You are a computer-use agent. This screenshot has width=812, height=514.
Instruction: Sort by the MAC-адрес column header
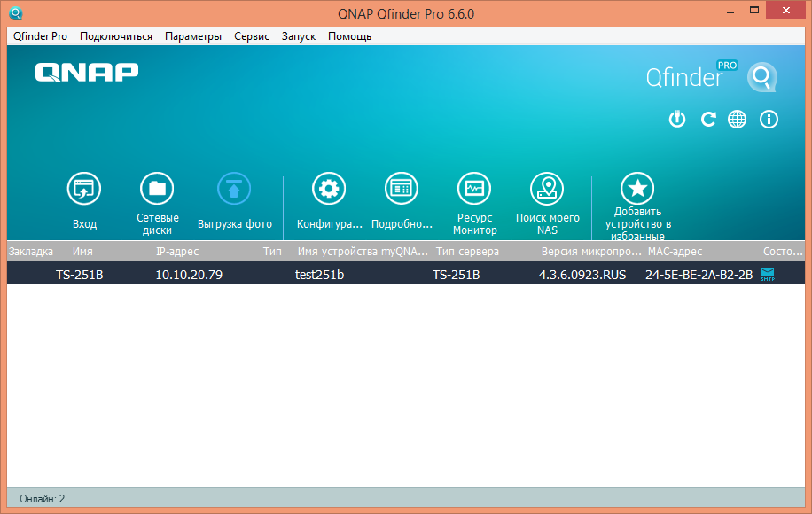(x=675, y=252)
